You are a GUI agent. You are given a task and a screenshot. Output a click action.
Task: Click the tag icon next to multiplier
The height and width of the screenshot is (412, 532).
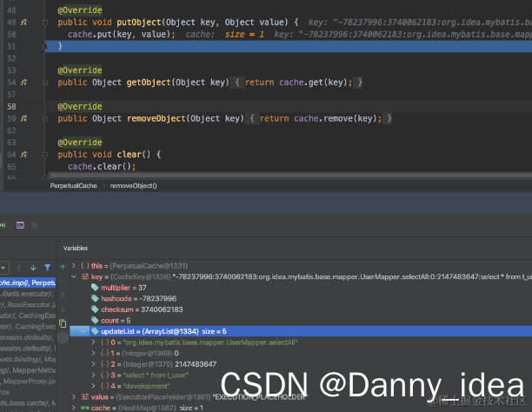point(95,288)
